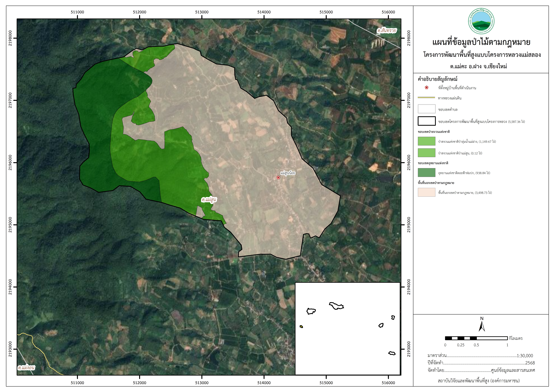
Task: Click the label showing 1,149.67 ไร่
Action: point(467,142)
